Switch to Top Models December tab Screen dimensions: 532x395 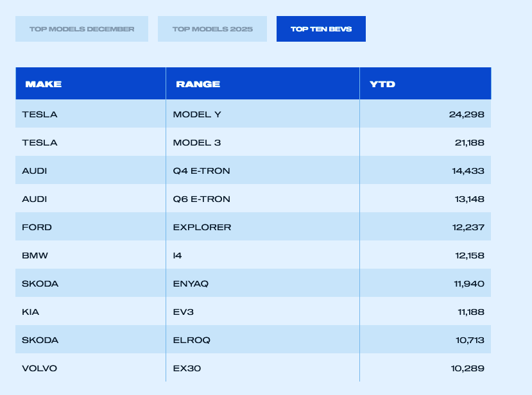click(x=82, y=29)
